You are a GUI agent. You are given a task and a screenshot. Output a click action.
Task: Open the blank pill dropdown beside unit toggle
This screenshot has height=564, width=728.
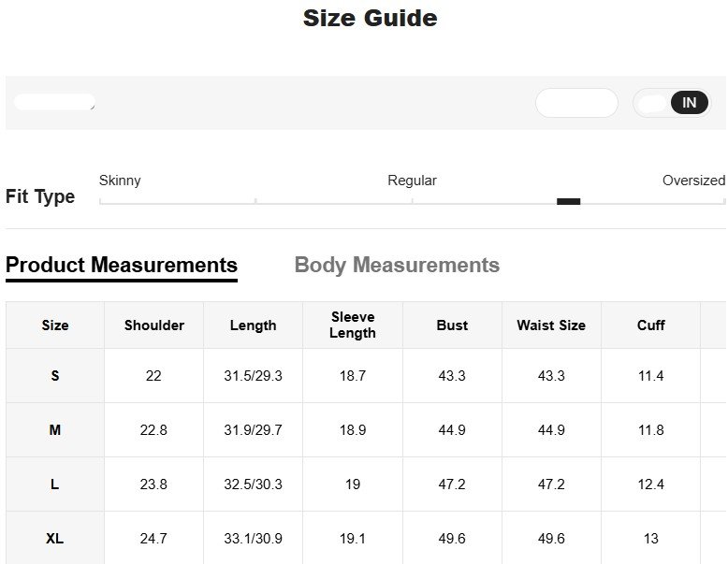pyautogui.click(x=576, y=103)
